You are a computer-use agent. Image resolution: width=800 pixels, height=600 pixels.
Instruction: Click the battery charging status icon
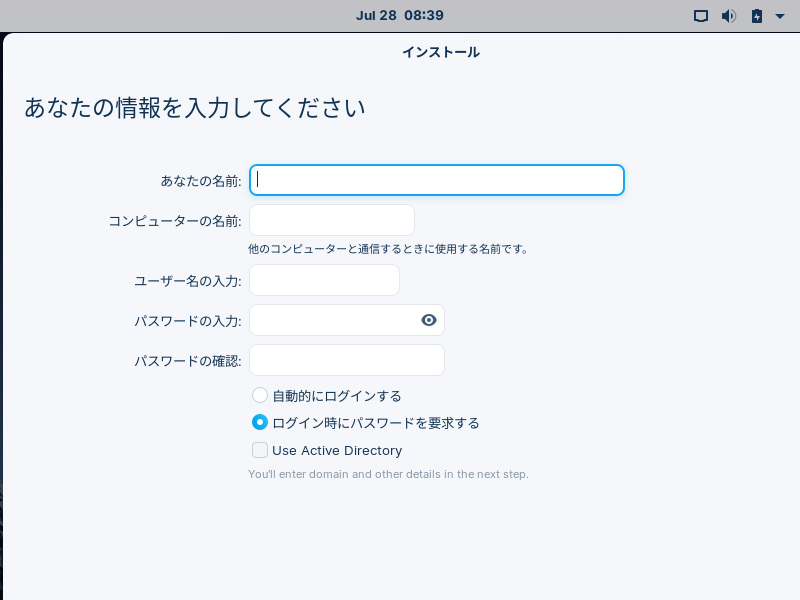point(757,16)
